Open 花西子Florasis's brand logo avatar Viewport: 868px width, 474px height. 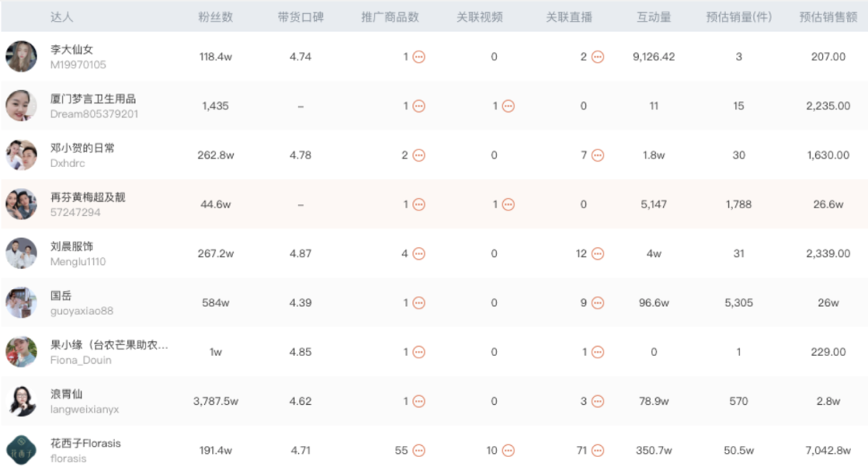pos(21,450)
